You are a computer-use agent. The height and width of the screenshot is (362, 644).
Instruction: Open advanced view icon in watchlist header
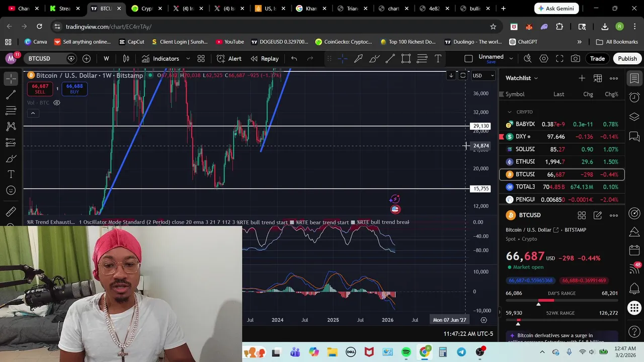coord(598,78)
